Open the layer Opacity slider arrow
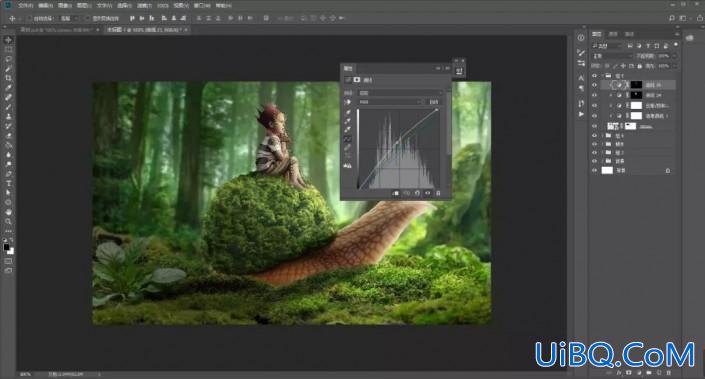This screenshot has width=705, height=379. 674,56
